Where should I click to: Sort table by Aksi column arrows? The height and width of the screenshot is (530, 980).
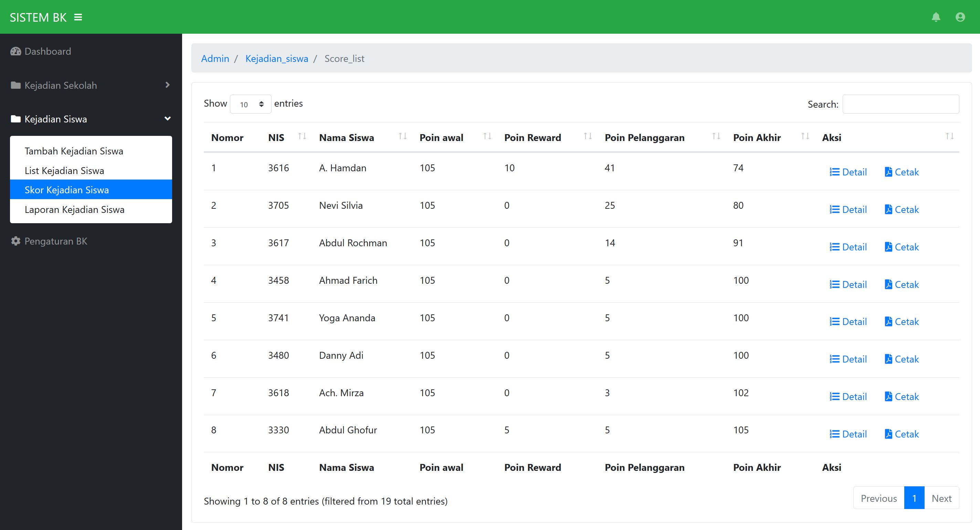(950, 136)
